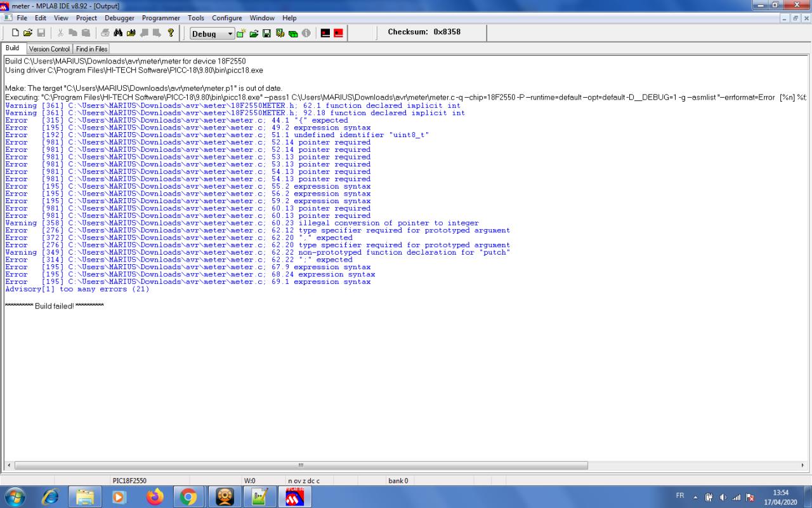Click the Save file floppy icon

[41, 33]
